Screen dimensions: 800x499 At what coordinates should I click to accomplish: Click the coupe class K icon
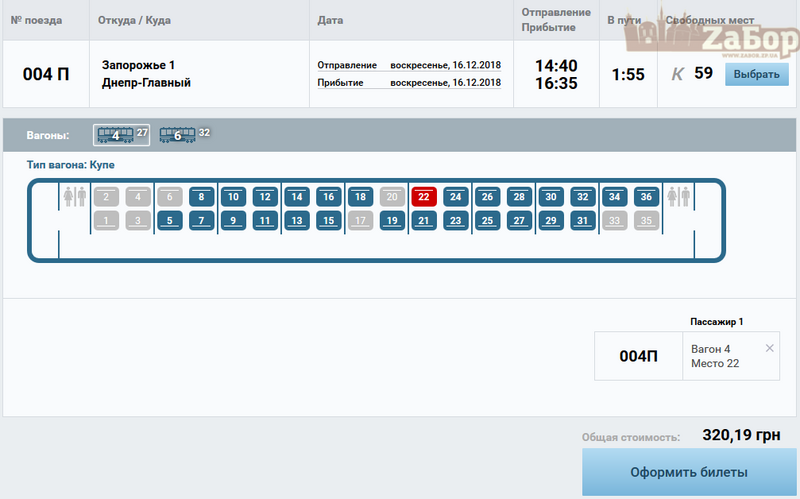[x=677, y=74]
